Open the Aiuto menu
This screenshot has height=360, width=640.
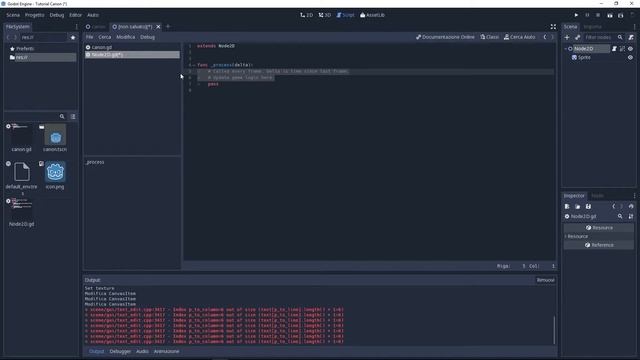[x=93, y=15]
